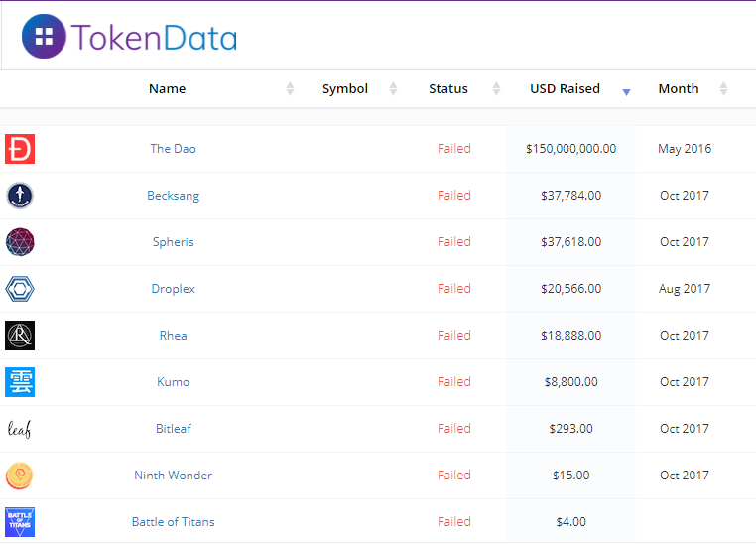Sort table by Symbol column arrows
Image resolution: width=756 pixels, height=544 pixels.
pos(394,89)
